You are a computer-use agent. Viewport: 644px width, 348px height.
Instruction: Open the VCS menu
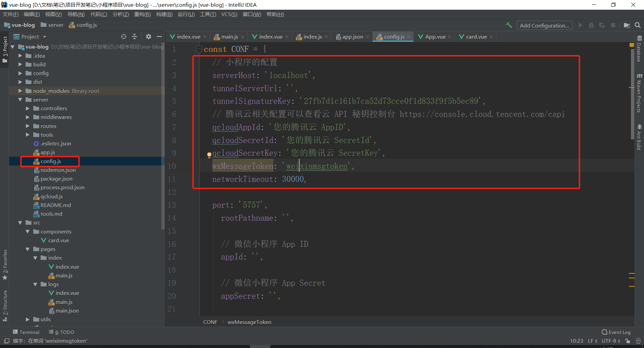pyautogui.click(x=229, y=14)
